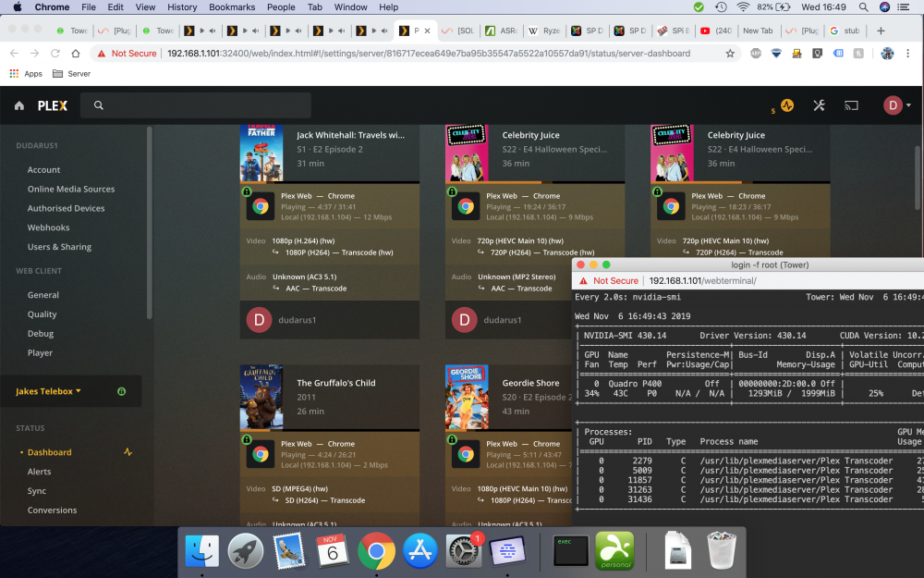Open Finder from the dock
924x578 pixels.
tap(201, 551)
